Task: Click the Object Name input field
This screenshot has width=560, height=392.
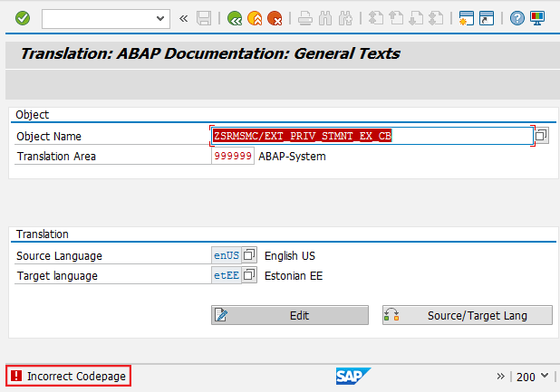Action: coord(372,136)
